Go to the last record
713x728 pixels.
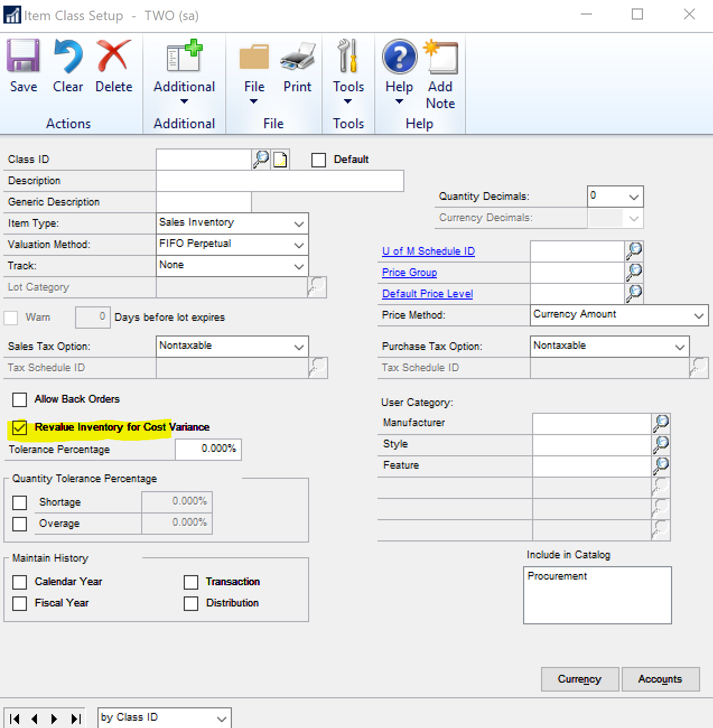pos(76,719)
